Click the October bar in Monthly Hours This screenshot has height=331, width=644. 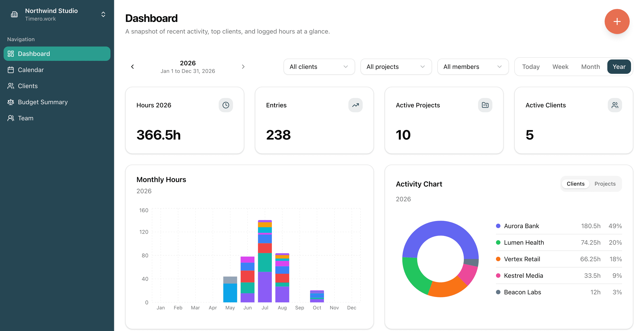point(317,297)
